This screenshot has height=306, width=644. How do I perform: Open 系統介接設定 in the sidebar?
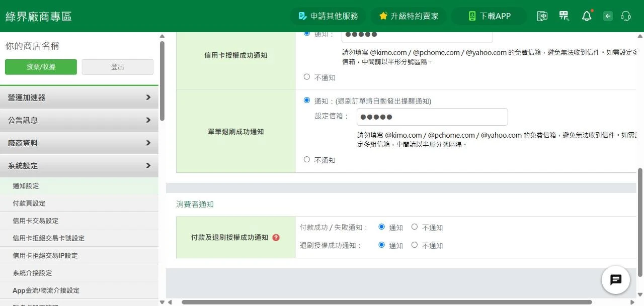point(79,273)
